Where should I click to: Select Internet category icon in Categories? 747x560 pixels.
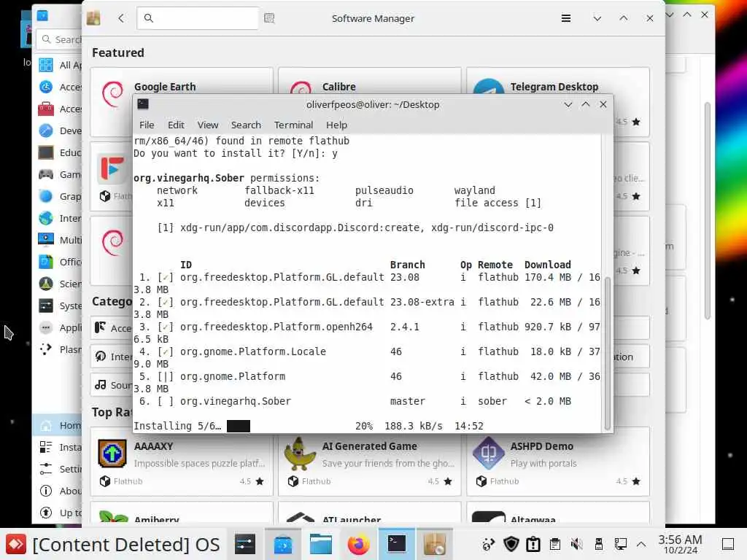pyautogui.click(x=100, y=356)
